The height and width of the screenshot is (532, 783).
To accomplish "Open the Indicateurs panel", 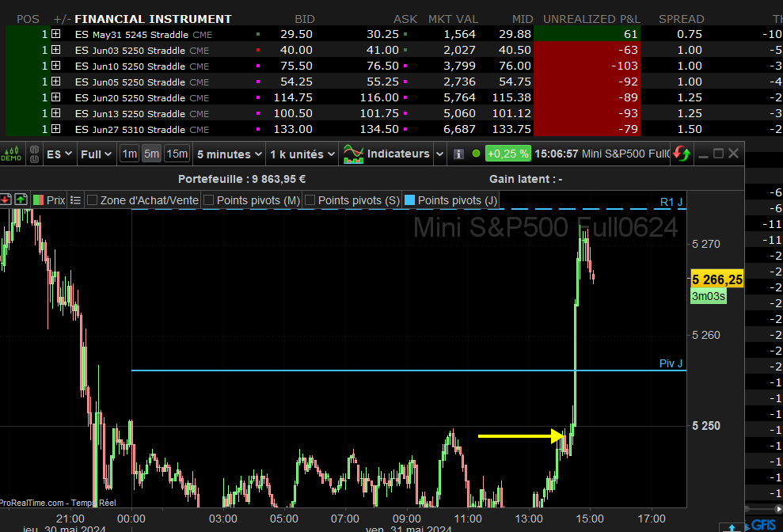I will pyautogui.click(x=386, y=154).
